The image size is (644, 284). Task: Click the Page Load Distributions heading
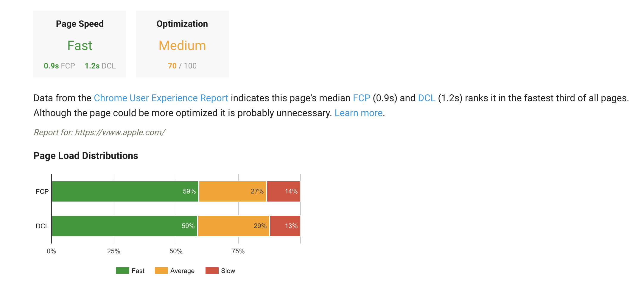pos(86,156)
